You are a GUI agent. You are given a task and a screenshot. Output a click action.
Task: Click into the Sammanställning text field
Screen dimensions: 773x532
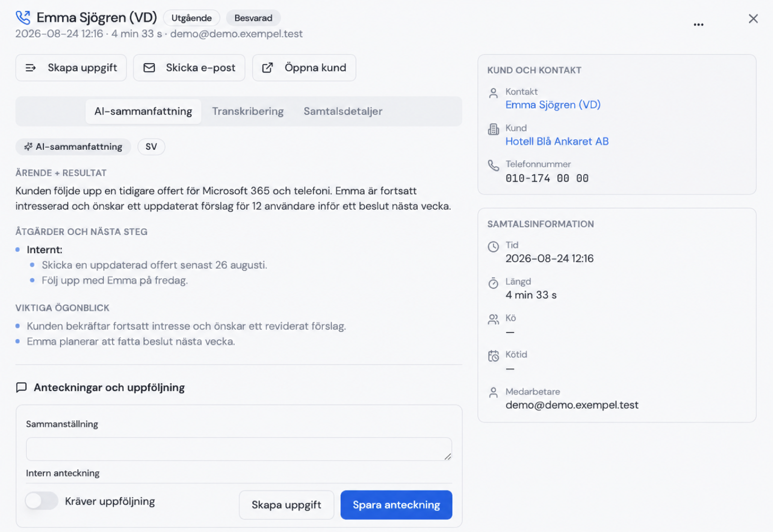coord(239,449)
